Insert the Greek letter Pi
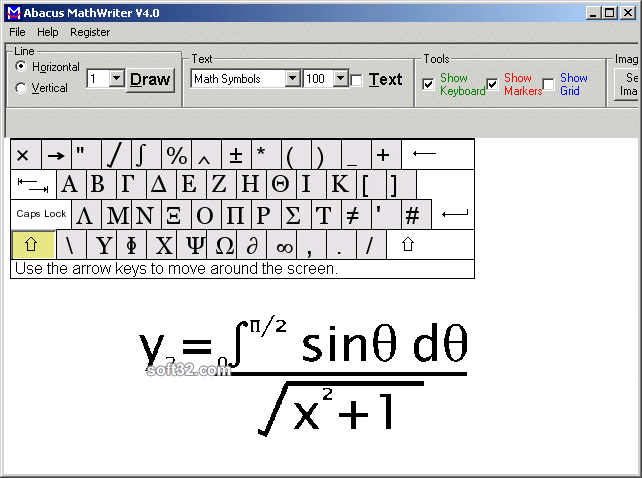642x478 pixels. pos(236,215)
